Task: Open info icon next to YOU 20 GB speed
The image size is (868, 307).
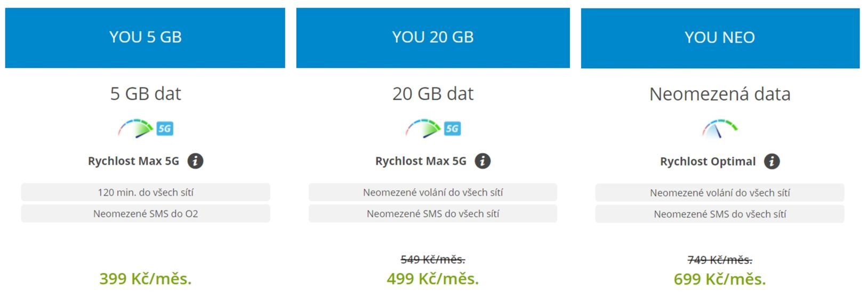Action: pyautogui.click(x=483, y=161)
